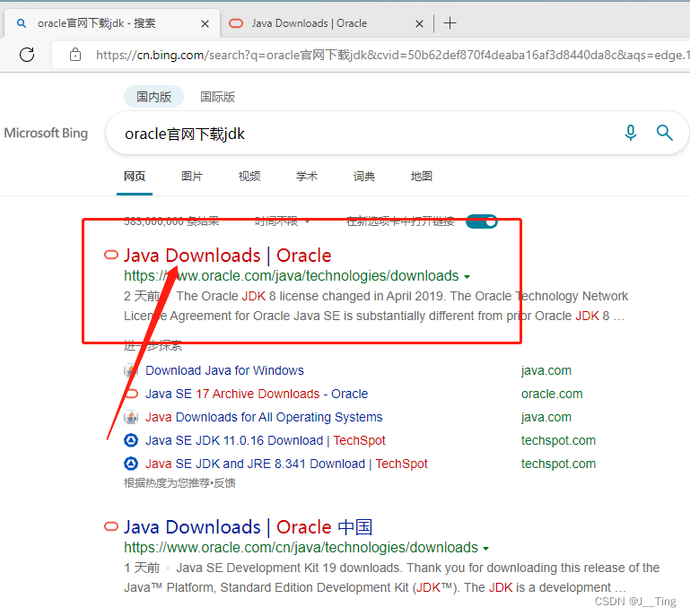Click java.com beside All Operating Systems link
Image resolution: width=690 pixels, height=616 pixels.
tap(546, 417)
